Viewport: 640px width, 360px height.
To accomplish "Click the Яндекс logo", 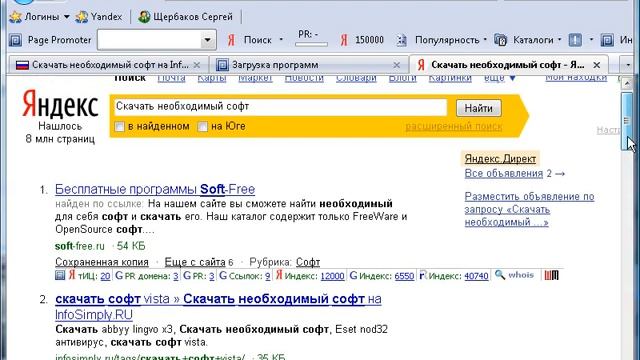I will pos(60,104).
